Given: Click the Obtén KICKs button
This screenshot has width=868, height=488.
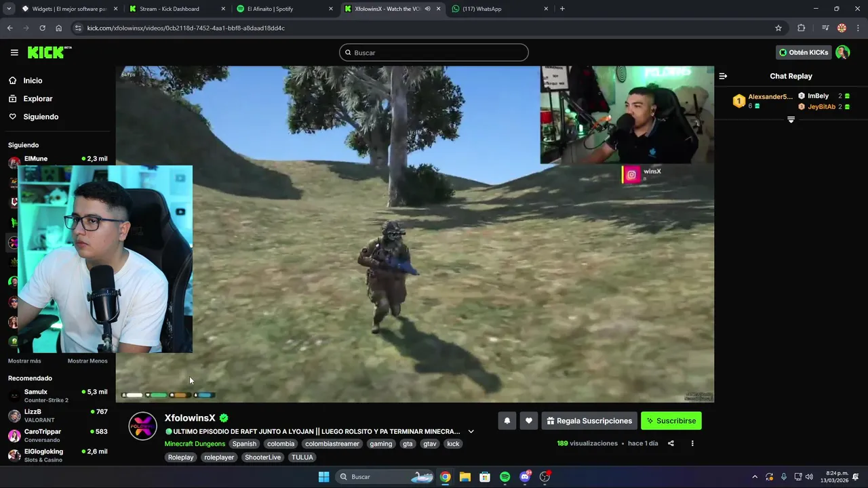Looking at the screenshot, I should tap(804, 52).
